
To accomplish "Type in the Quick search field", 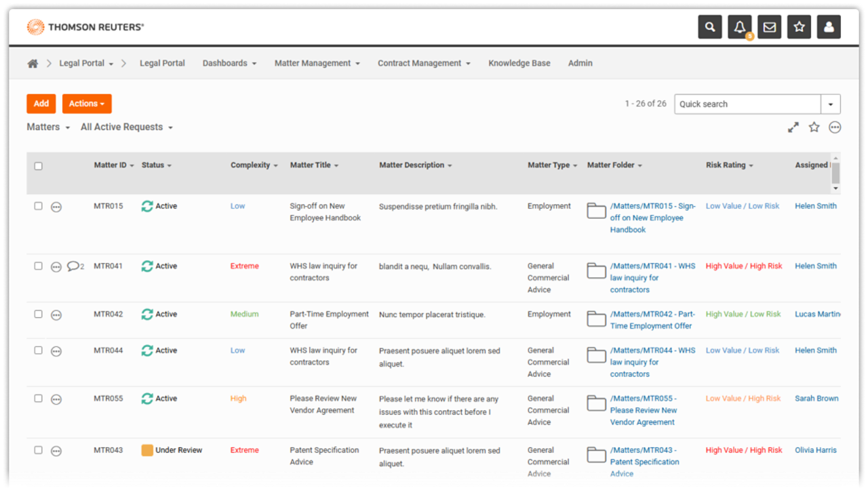I will click(747, 104).
